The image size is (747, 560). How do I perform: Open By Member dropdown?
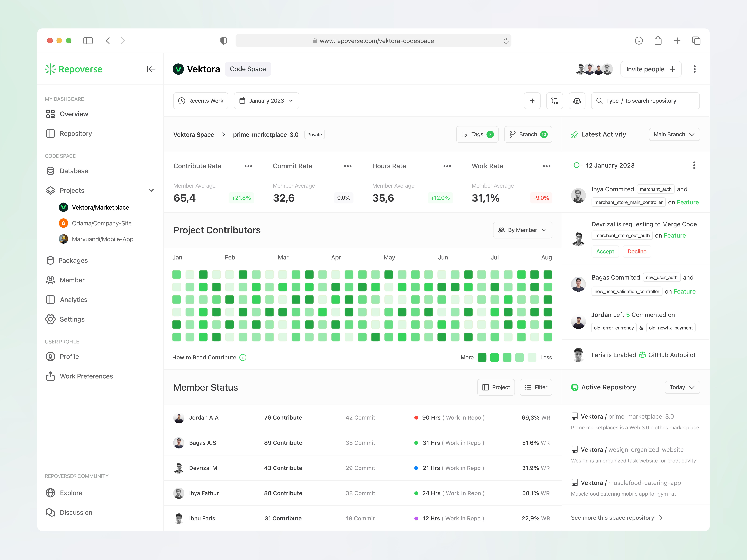(522, 230)
